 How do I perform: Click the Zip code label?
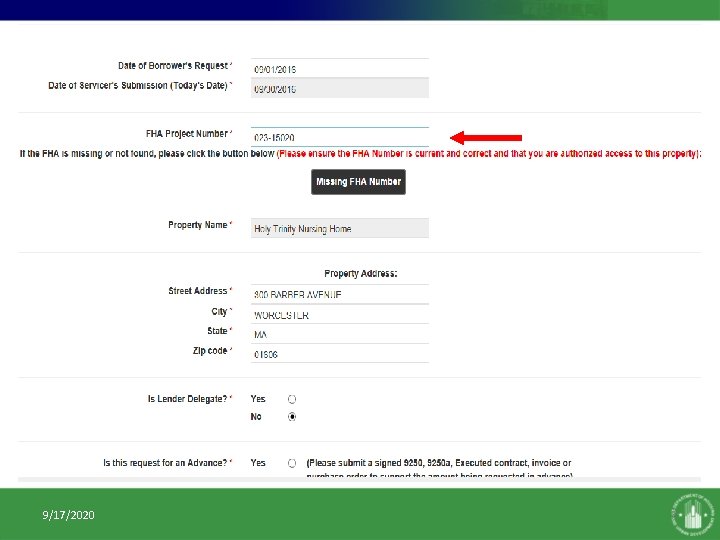click(212, 350)
